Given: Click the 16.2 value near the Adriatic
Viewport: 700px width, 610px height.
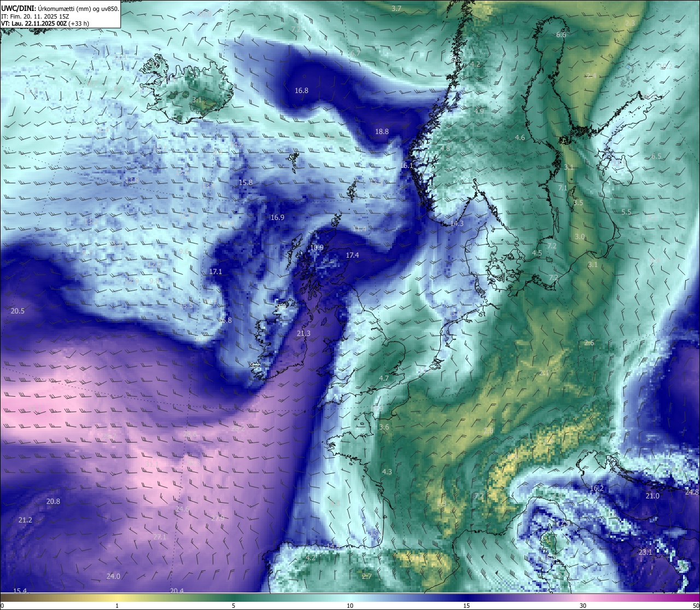Looking at the screenshot, I should [x=597, y=488].
